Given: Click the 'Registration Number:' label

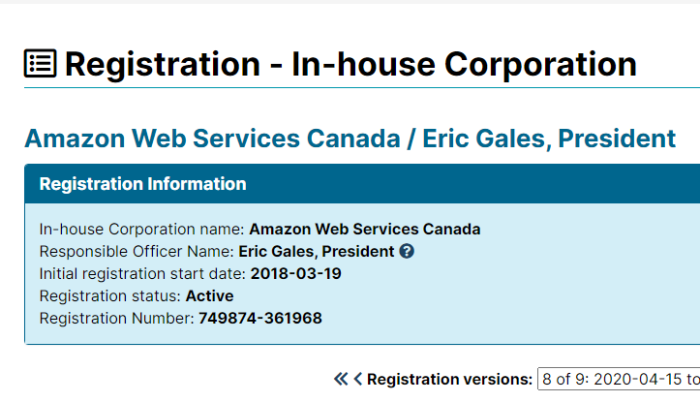Looking at the screenshot, I should point(117,318).
